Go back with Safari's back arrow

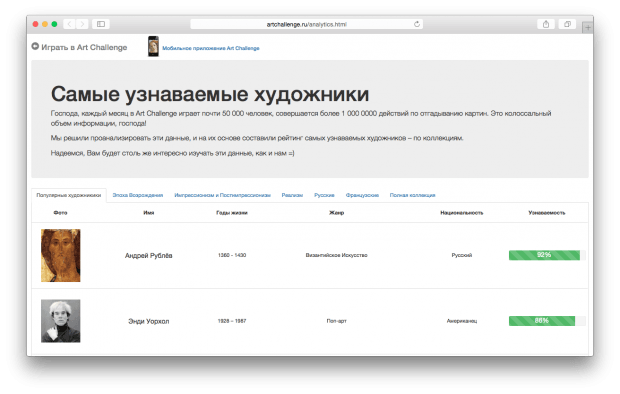pos(69,24)
